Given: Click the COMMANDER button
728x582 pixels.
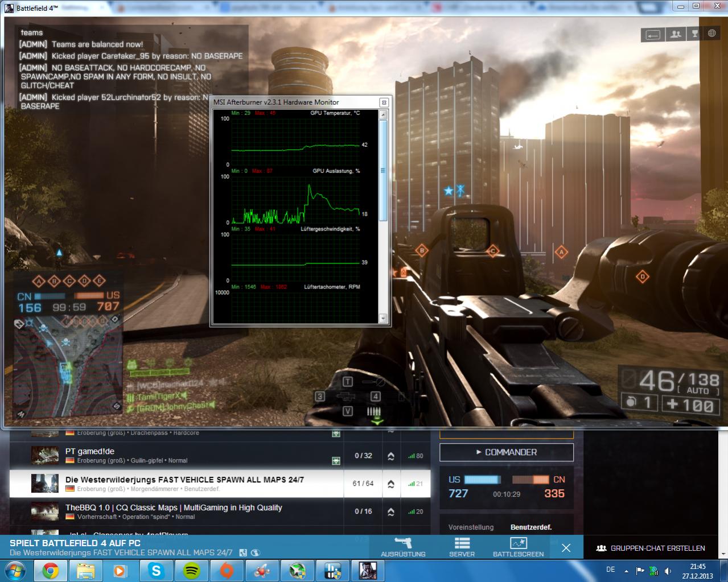Looking at the screenshot, I should 507,452.
